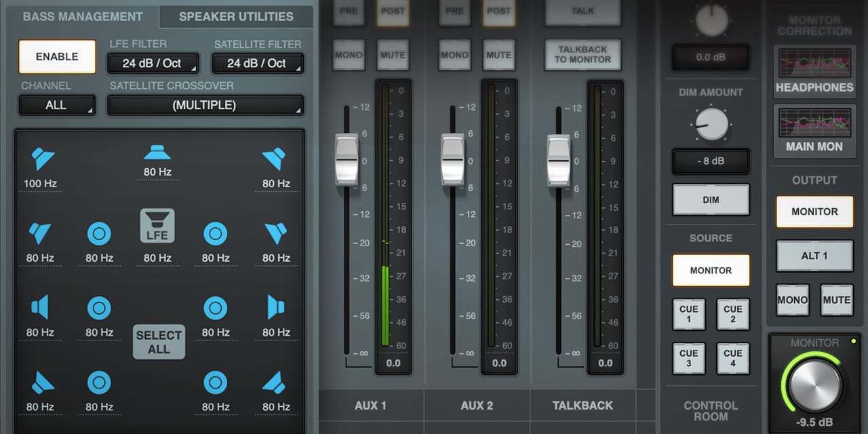Open the Satellite Crossover dropdown
This screenshot has width=868, height=434.
[205, 106]
